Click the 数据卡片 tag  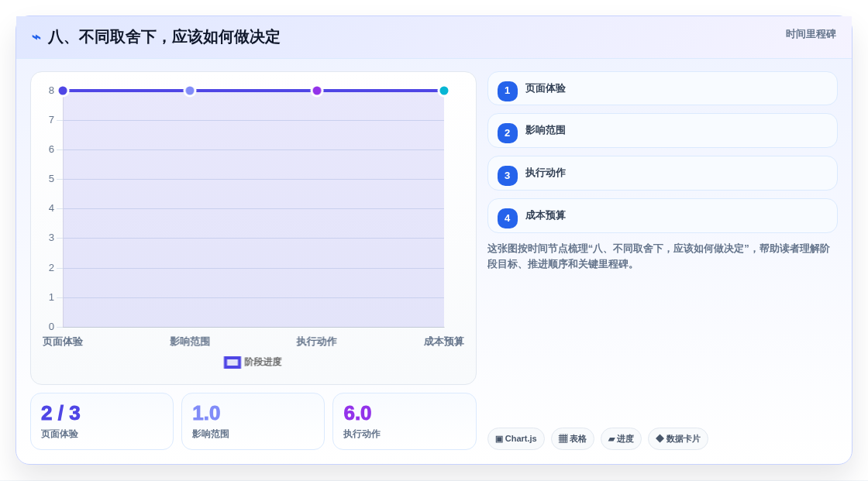[678, 439]
